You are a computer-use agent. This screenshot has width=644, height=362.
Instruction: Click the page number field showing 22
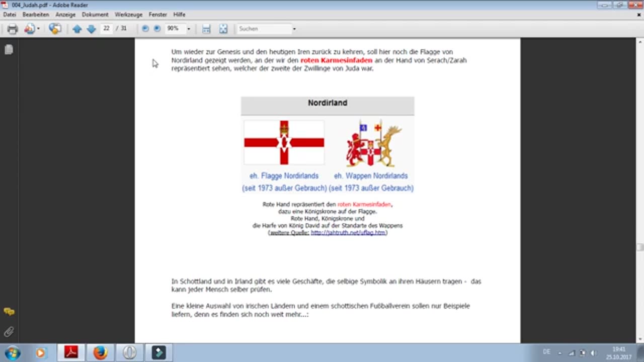coord(107,29)
